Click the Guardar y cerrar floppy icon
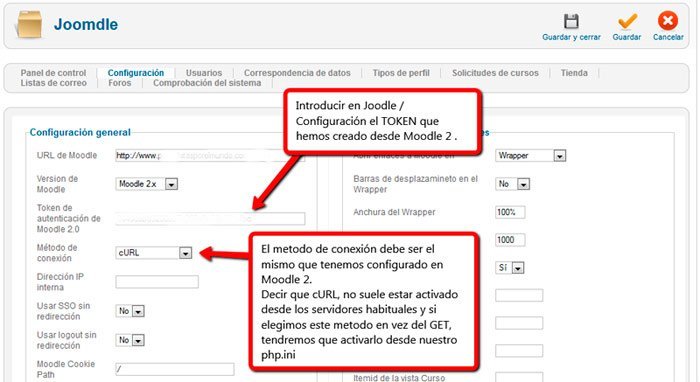 point(571,21)
